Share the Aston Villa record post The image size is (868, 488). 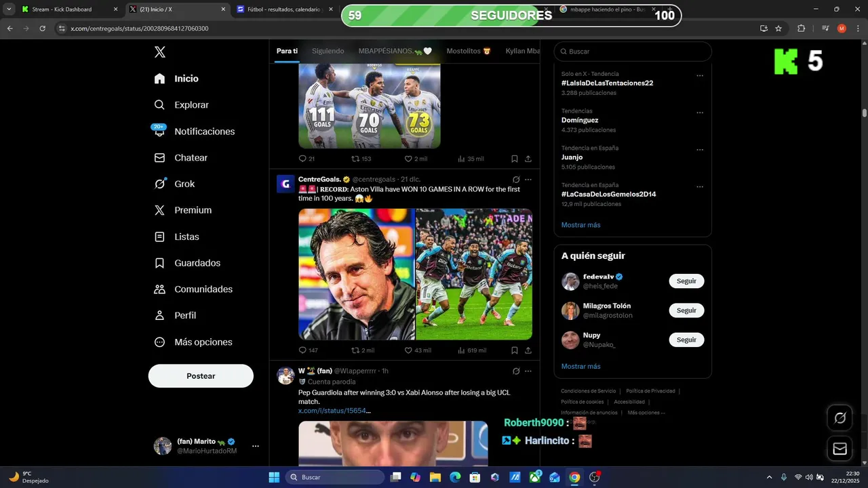pyautogui.click(x=528, y=350)
